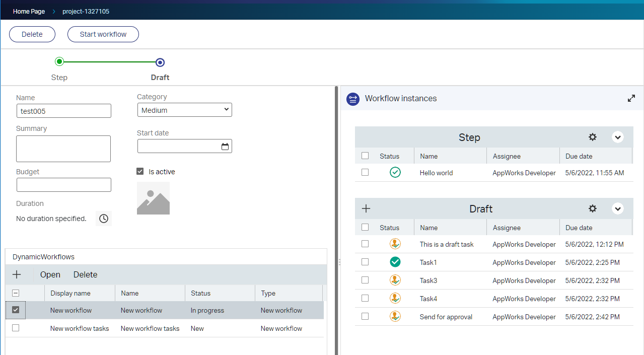
Task: Click Open in the DynamicWorkflows toolbar
Action: [50, 274]
